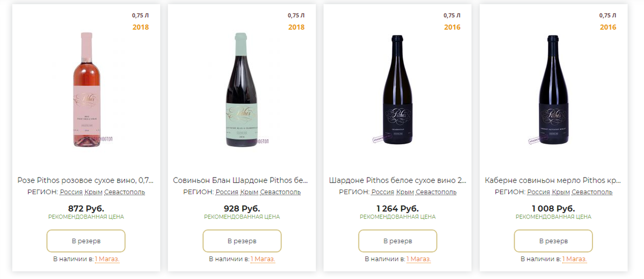Reserve the Каберне совиньон мерло wine

(553, 241)
